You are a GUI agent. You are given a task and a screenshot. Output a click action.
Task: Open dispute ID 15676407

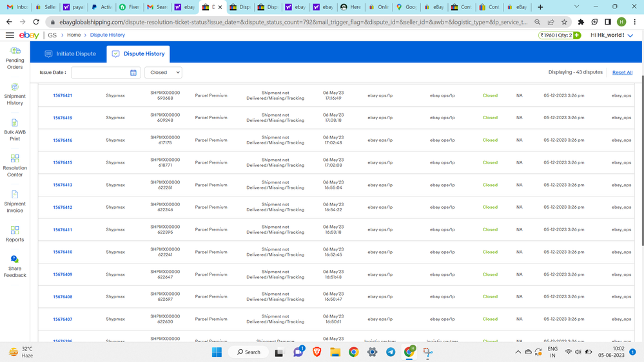coord(63,319)
